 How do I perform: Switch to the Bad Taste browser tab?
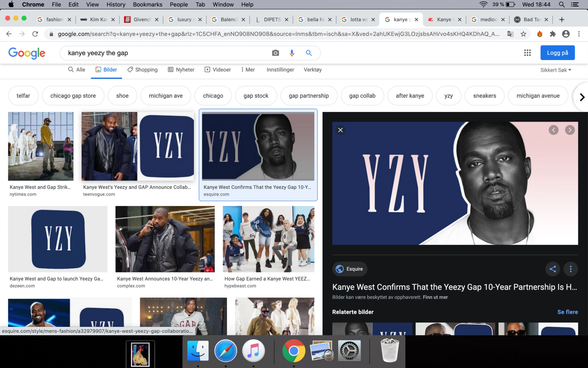(531, 20)
